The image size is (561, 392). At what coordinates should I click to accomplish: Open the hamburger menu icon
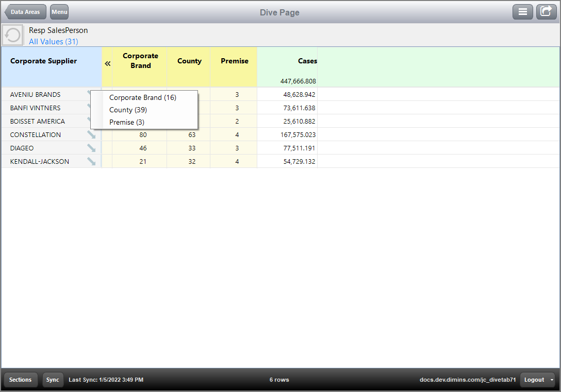pyautogui.click(x=522, y=11)
